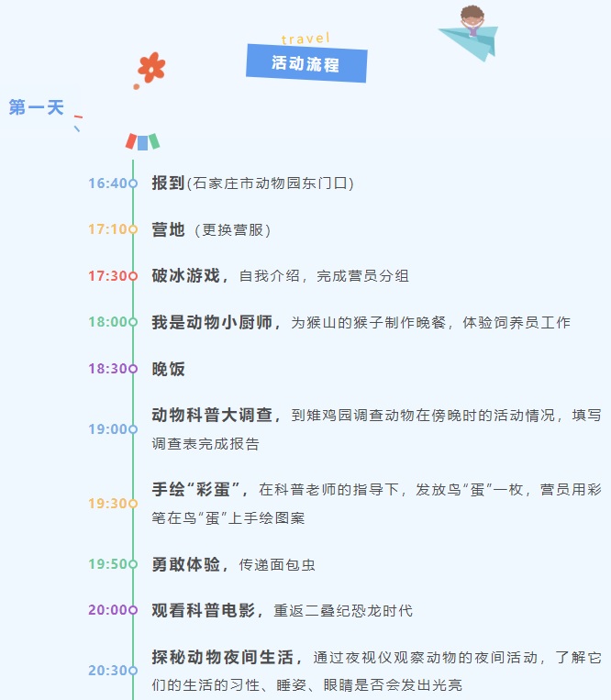611x700 pixels.
Task: Click the orange flower decoration icon
Action: [150, 70]
